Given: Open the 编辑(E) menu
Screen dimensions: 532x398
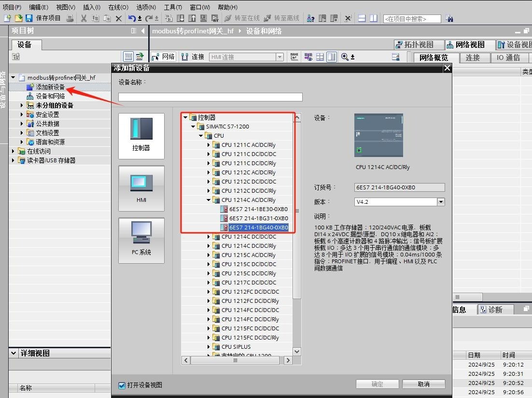Looking at the screenshot, I should pos(38,7).
